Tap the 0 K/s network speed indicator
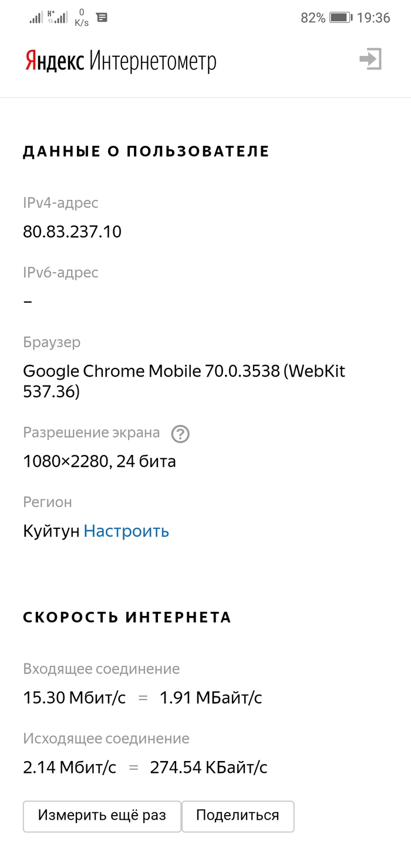411x868 pixels. [x=82, y=18]
